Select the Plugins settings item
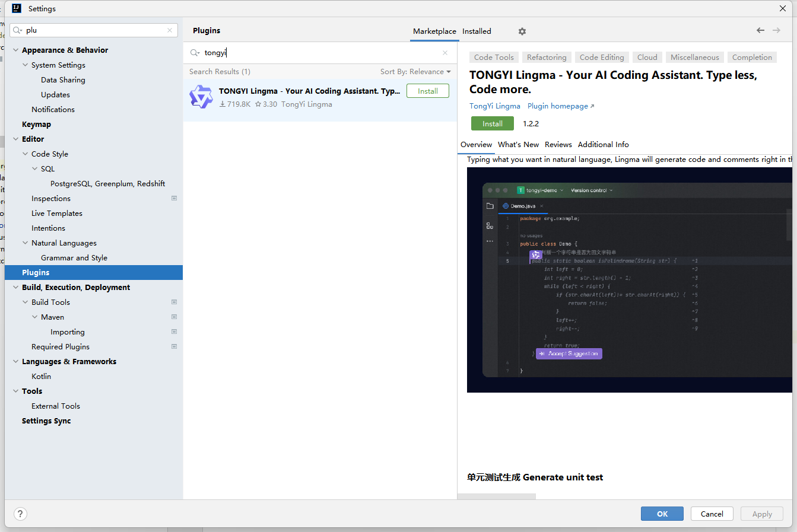This screenshot has height=532, width=797. (94, 273)
